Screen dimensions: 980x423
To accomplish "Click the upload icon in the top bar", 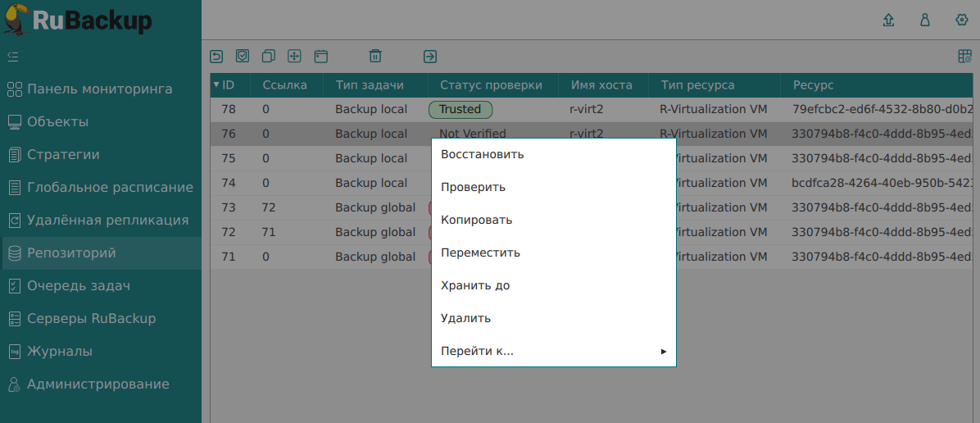I will coord(888,20).
